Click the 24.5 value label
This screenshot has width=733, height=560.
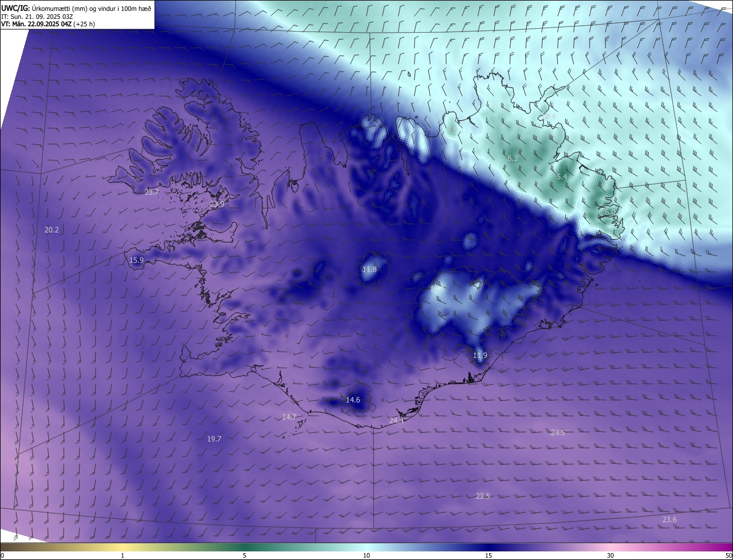(557, 432)
